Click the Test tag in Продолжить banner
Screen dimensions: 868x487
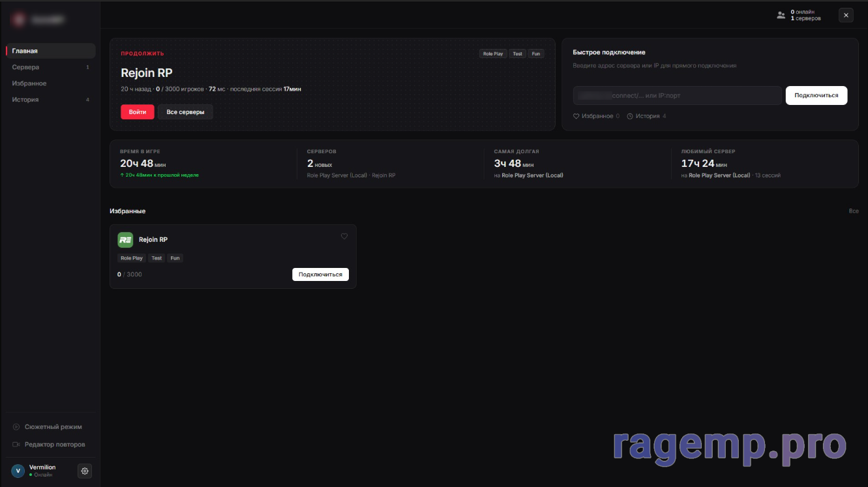pyautogui.click(x=517, y=53)
